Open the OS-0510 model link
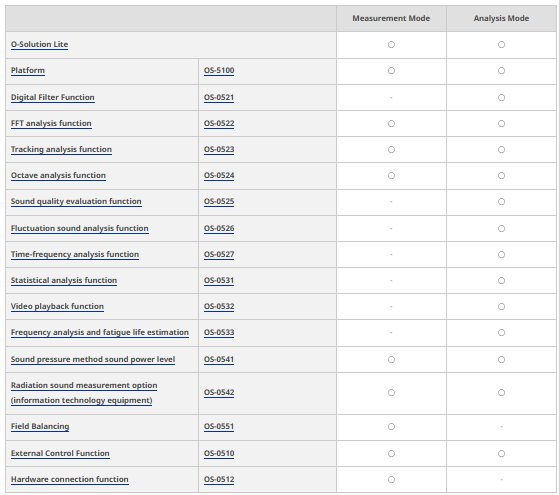Viewport: 559px width, 495px height. 219,454
